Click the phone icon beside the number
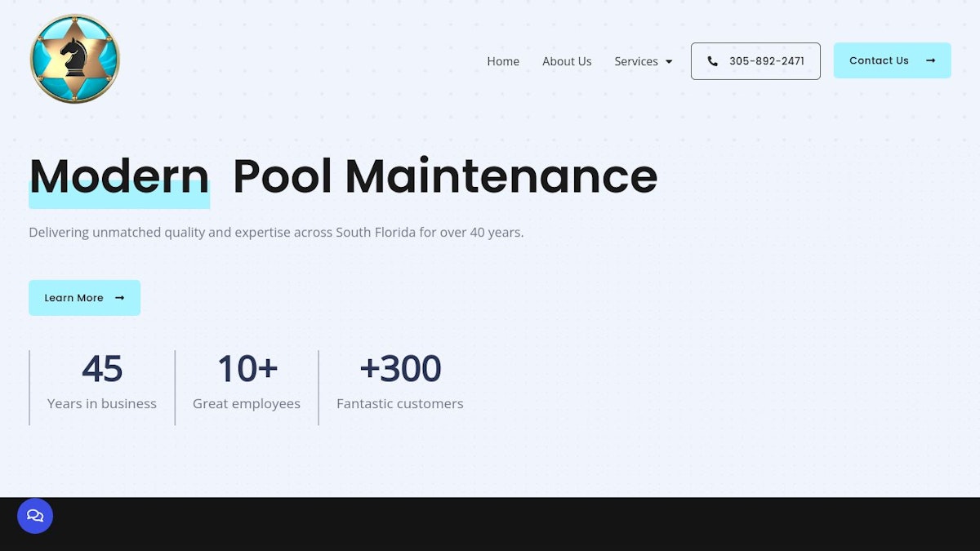This screenshot has width=980, height=551. (713, 60)
